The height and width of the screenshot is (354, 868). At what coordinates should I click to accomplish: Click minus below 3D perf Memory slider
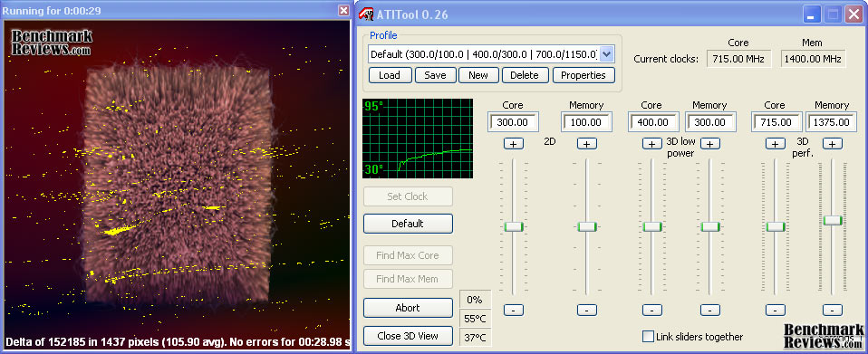point(833,311)
